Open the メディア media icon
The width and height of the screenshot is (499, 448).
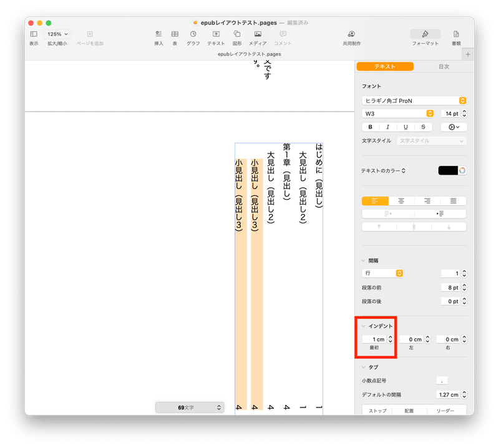(x=258, y=34)
